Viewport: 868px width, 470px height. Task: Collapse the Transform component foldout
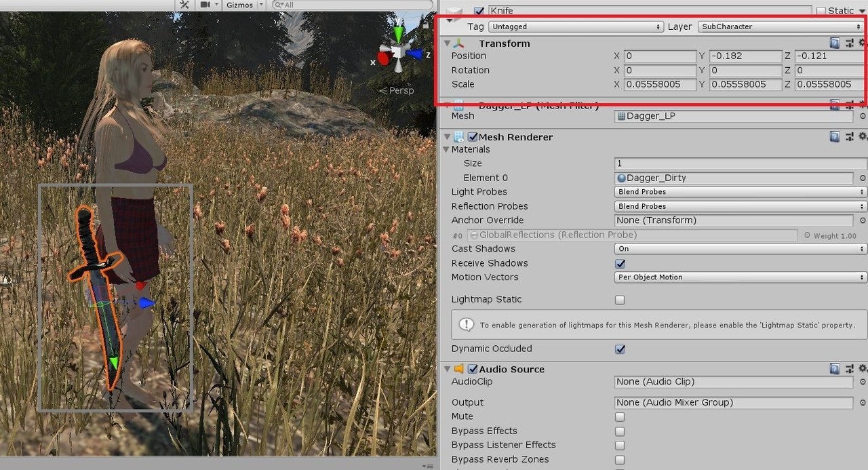(447, 43)
